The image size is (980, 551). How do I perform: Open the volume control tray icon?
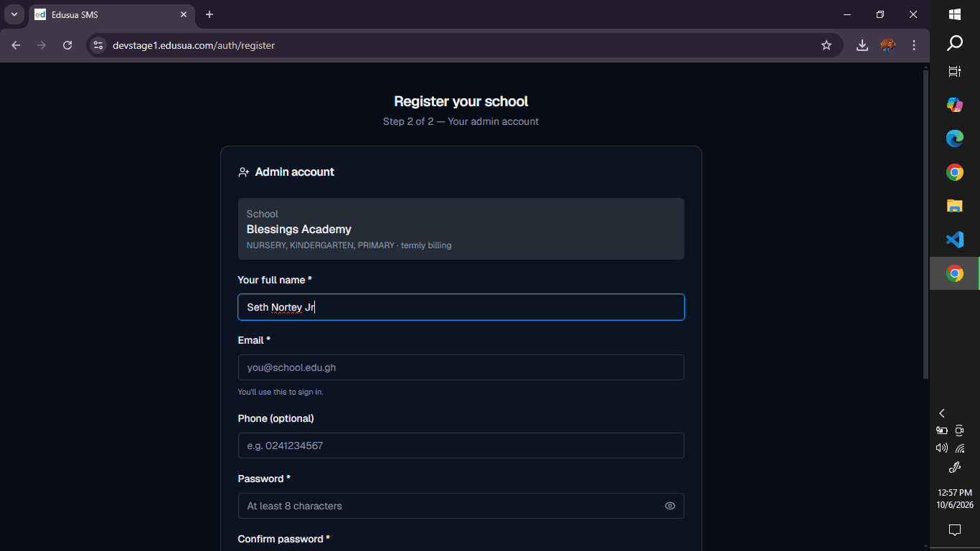942,448
